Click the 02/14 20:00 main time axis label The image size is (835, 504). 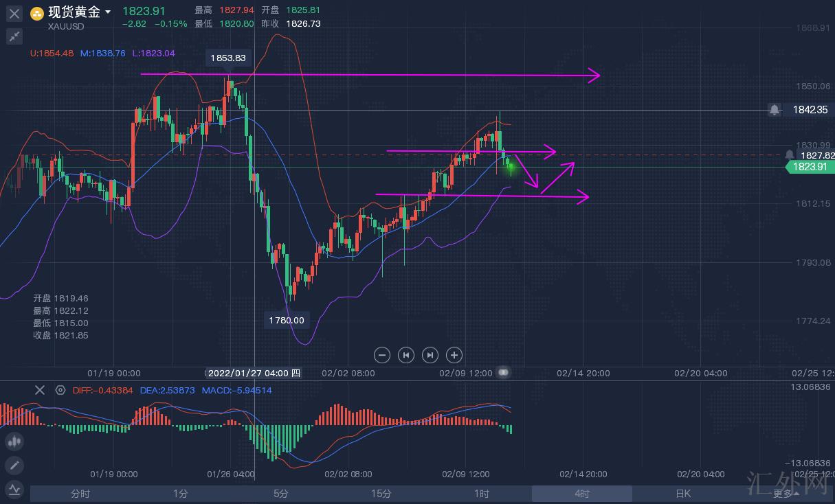[583, 374]
